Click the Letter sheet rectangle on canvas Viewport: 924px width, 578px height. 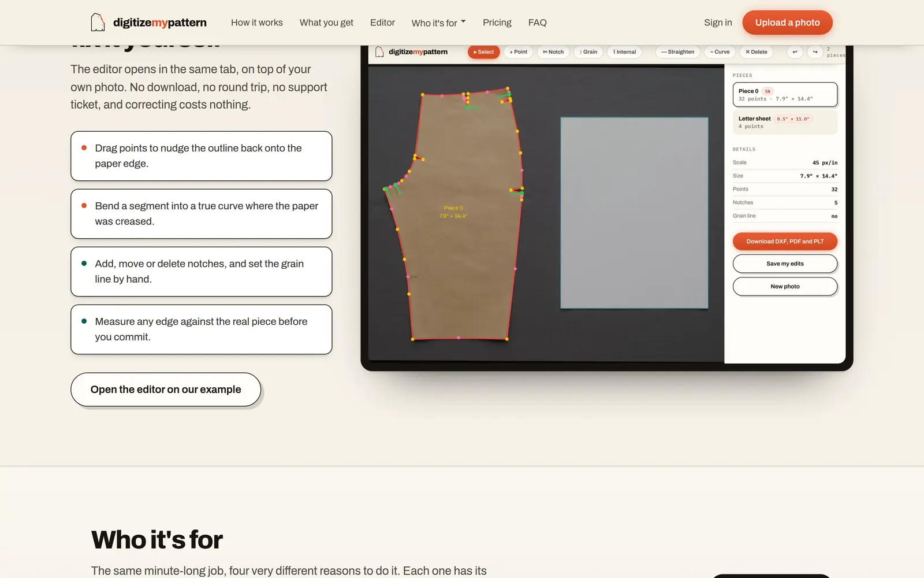[634, 213]
